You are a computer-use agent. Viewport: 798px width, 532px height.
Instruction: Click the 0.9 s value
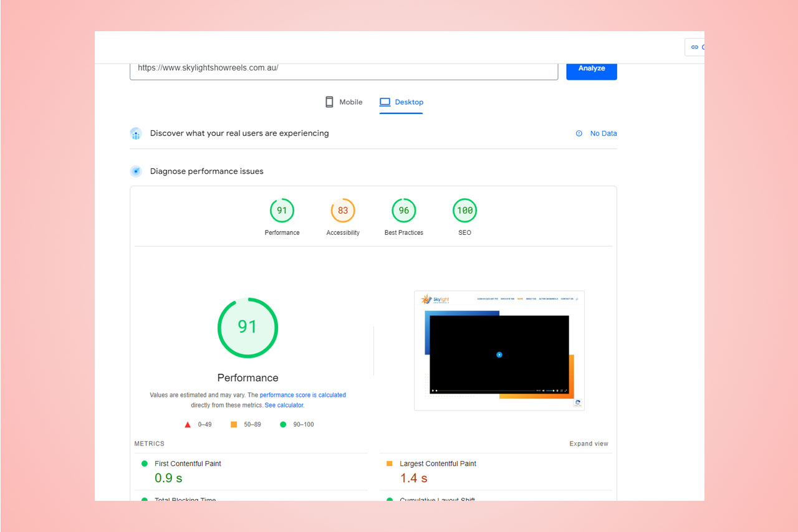(x=168, y=478)
